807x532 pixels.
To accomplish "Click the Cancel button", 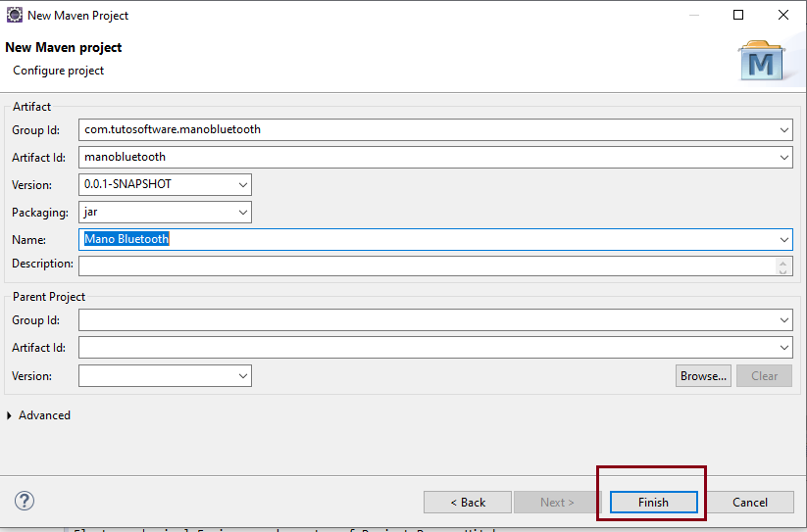I will click(x=749, y=503).
